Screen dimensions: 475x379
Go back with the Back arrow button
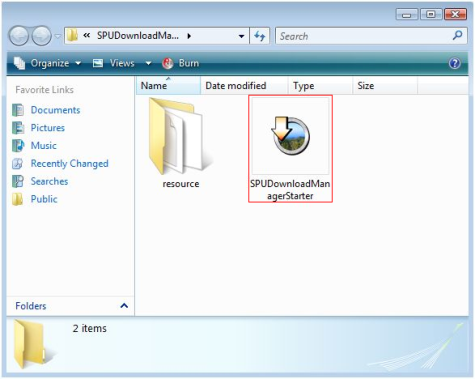pos(19,36)
